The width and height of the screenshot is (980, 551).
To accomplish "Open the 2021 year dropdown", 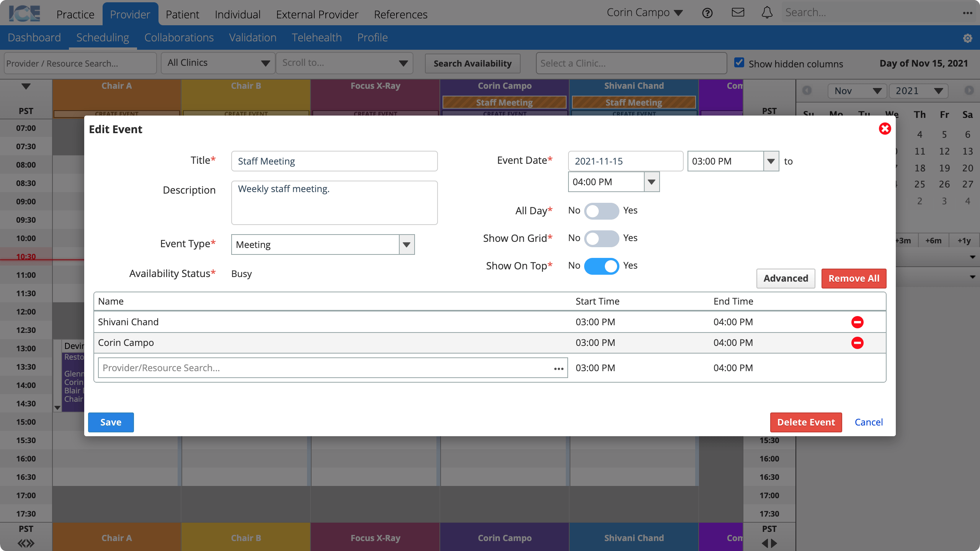I will pos(918,91).
